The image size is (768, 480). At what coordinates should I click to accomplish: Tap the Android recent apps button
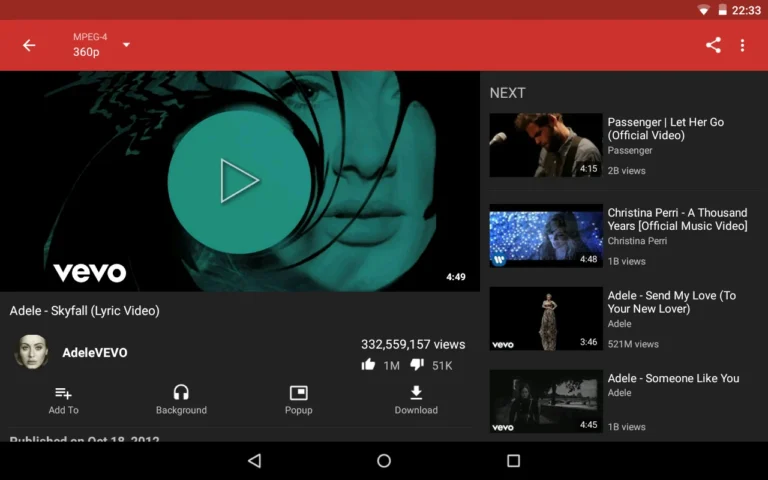point(513,460)
